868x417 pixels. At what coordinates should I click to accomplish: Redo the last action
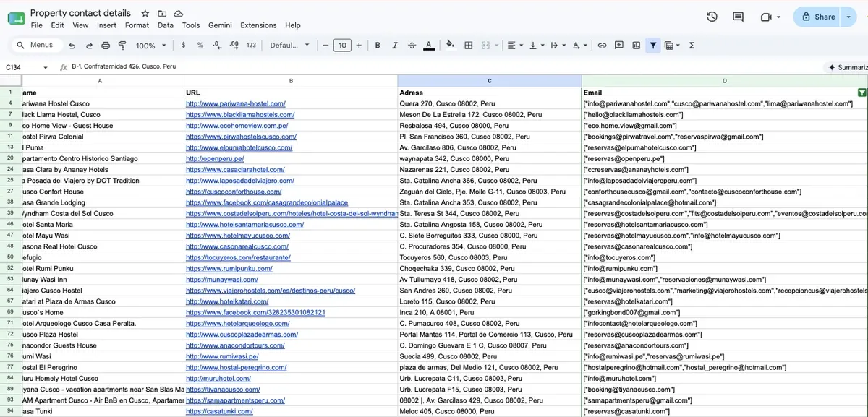pyautogui.click(x=89, y=46)
